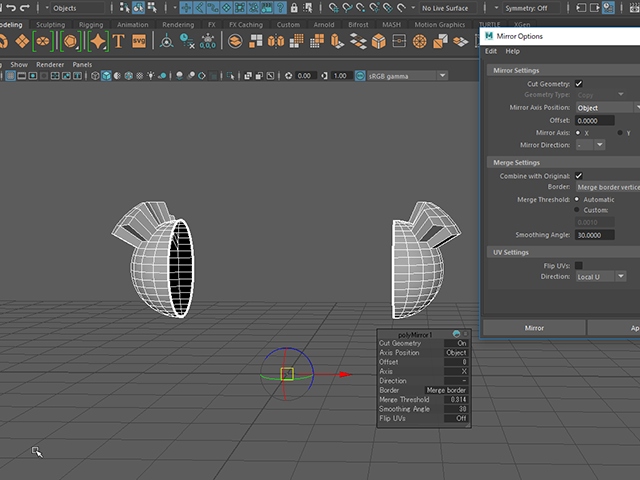640x480 pixels.
Task: Click the circularize wheel shelf icon
Action: (420, 41)
